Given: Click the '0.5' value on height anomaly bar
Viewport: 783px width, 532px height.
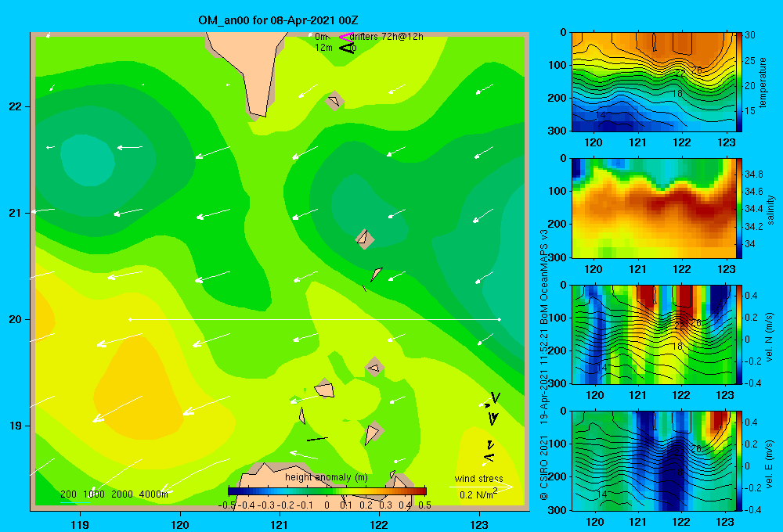Looking at the screenshot, I should (x=424, y=505).
